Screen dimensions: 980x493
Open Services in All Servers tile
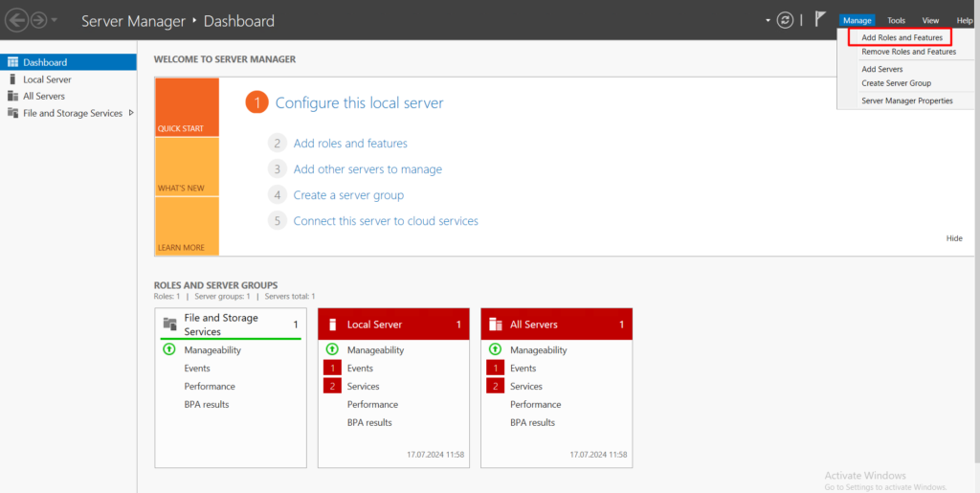526,386
